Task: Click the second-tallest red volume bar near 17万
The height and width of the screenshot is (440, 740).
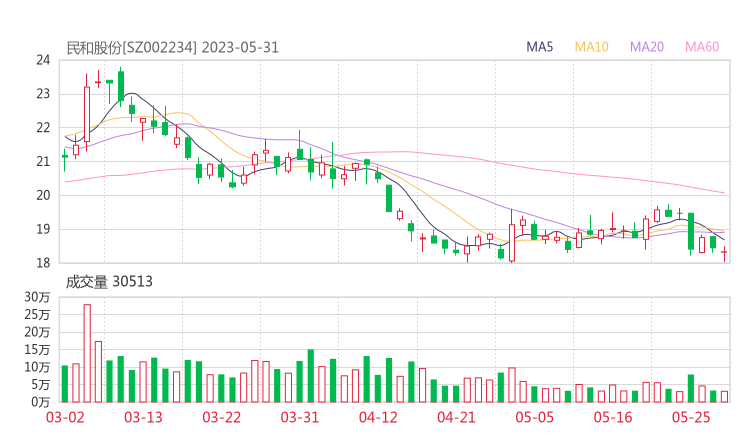Action: click(x=98, y=372)
